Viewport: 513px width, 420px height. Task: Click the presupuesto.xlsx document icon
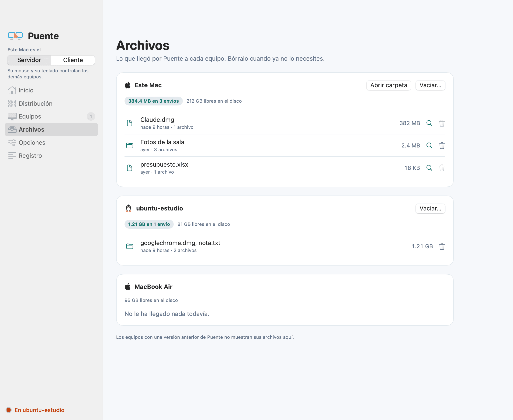(130, 168)
